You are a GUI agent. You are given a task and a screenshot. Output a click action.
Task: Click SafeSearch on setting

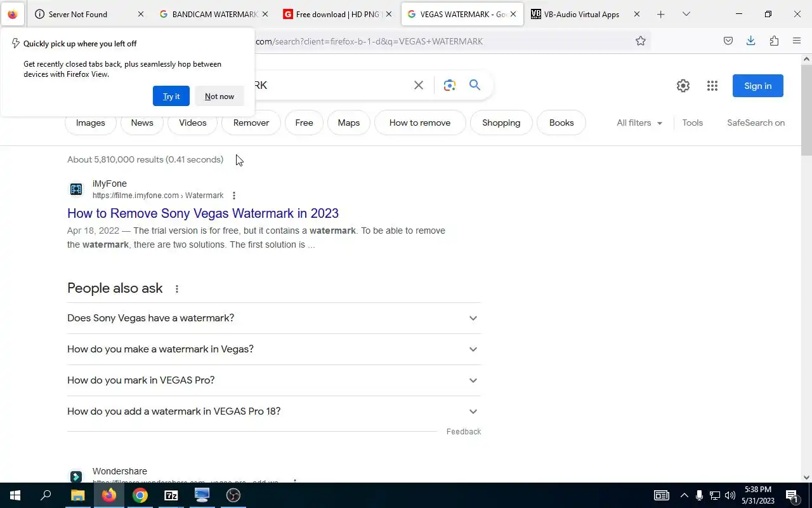[756, 123]
